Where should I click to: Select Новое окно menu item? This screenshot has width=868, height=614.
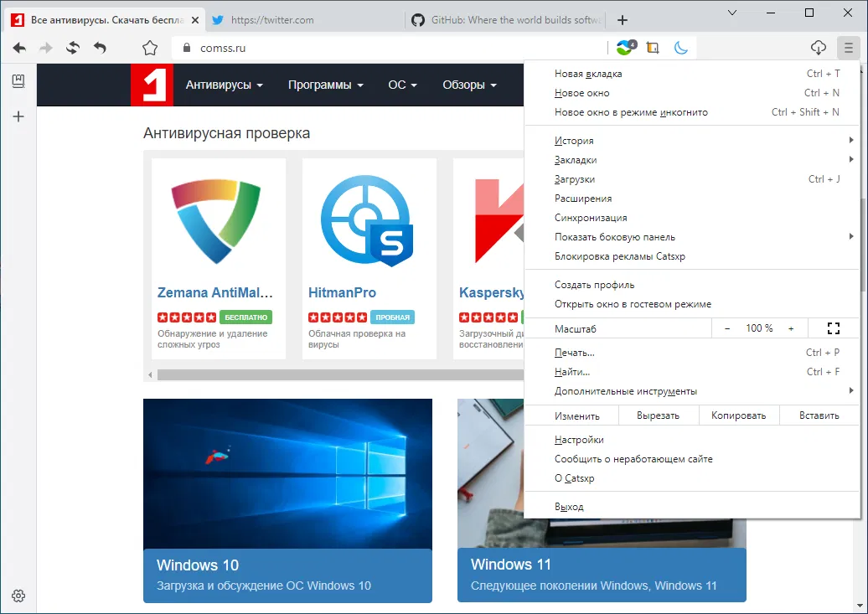(x=692, y=93)
